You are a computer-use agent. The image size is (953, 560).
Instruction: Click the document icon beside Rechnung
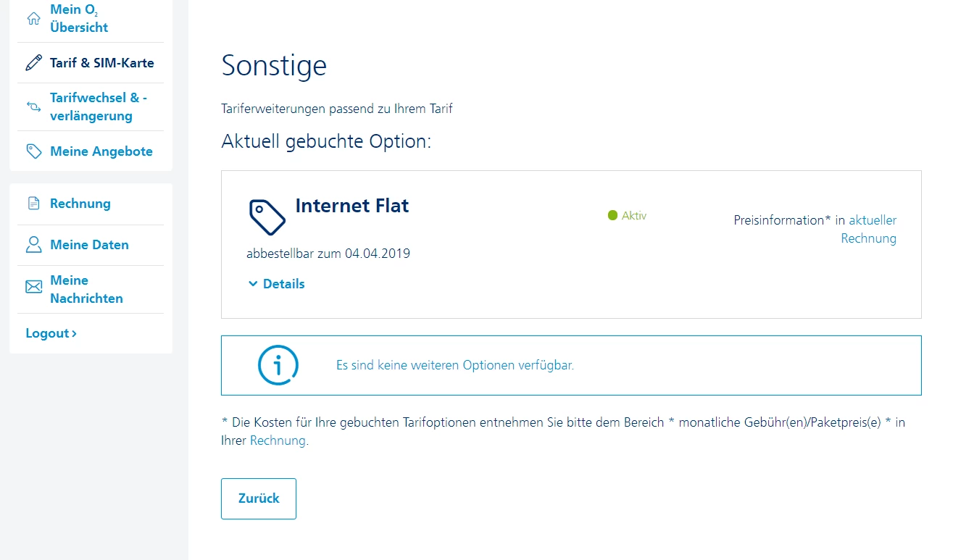[x=33, y=204]
